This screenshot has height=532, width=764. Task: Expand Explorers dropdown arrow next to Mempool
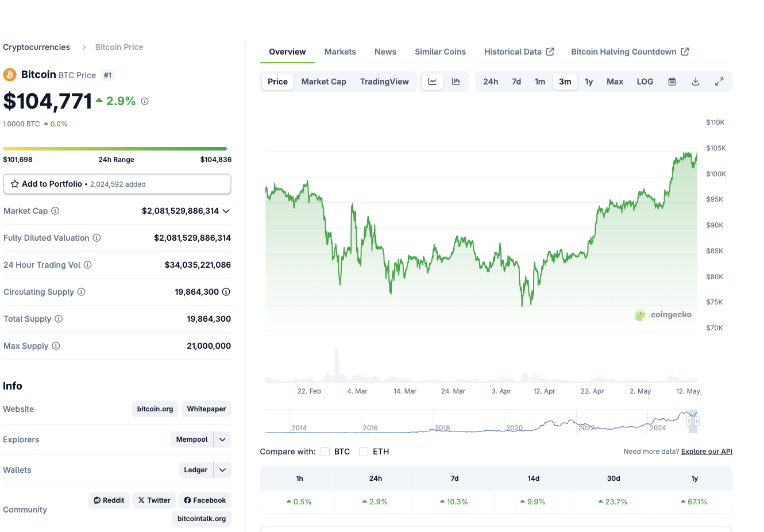tap(223, 440)
